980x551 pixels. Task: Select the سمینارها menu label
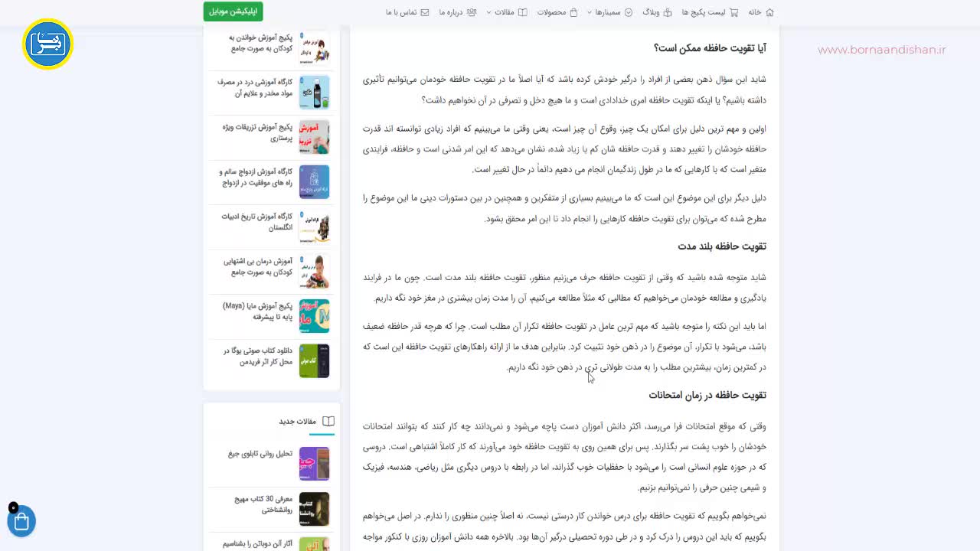coord(608,12)
